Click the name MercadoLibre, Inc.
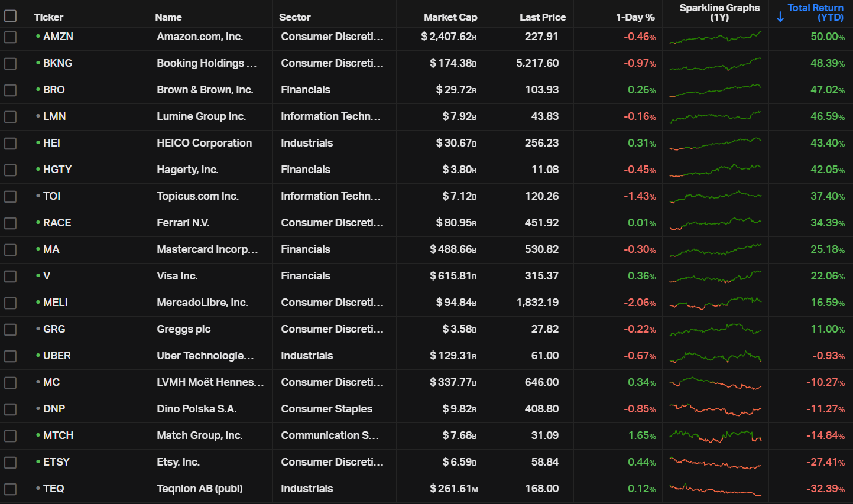Screen dimensions: 853x504 tap(202, 303)
